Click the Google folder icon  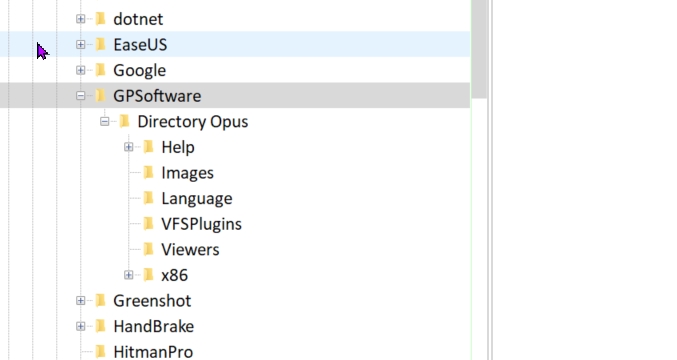point(101,69)
